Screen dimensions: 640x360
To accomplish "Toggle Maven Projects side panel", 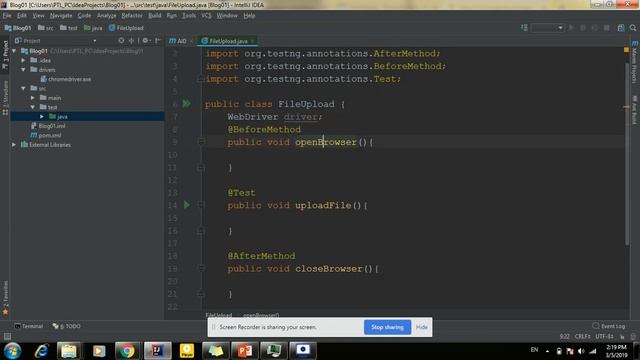I will (x=635, y=62).
